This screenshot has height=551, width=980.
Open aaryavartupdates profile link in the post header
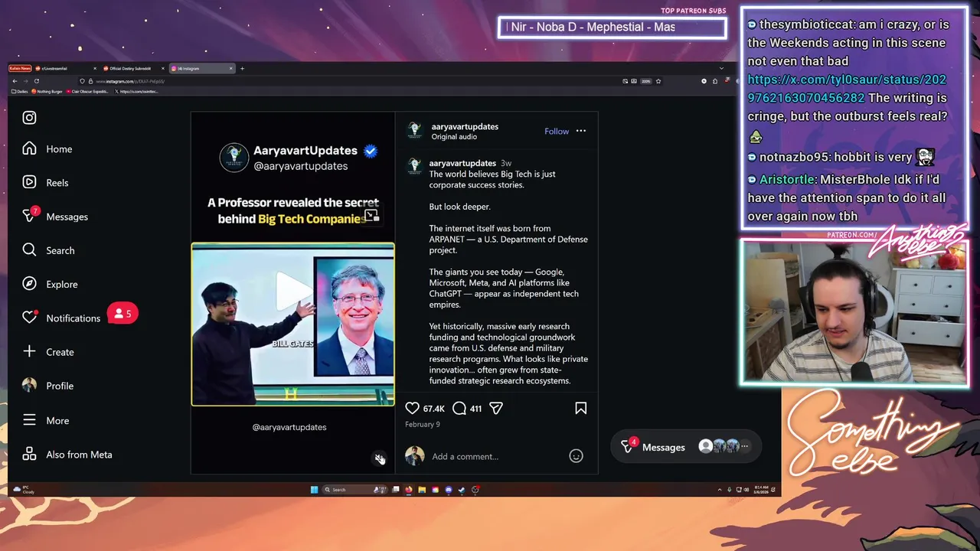click(465, 126)
